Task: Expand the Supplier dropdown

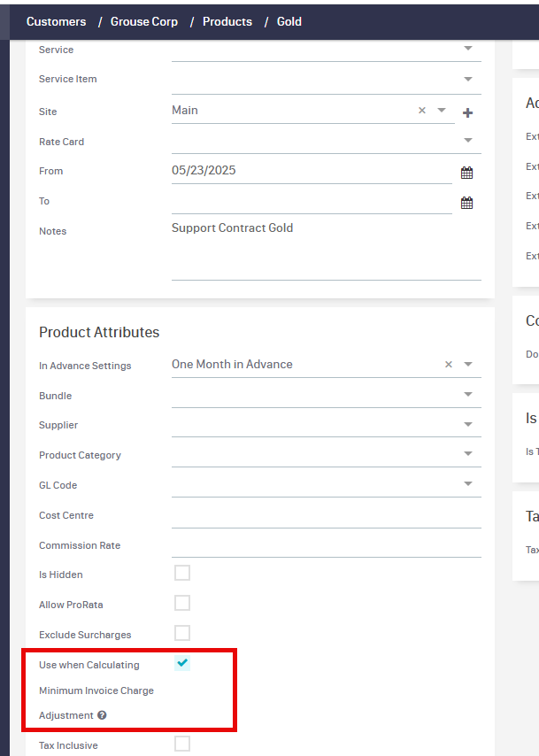Action: [x=467, y=424]
